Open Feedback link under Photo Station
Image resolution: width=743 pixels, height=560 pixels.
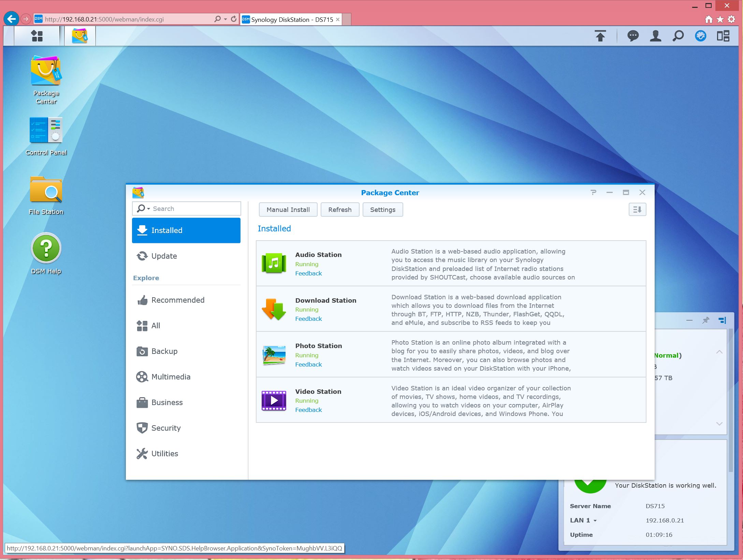[x=308, y=364]
